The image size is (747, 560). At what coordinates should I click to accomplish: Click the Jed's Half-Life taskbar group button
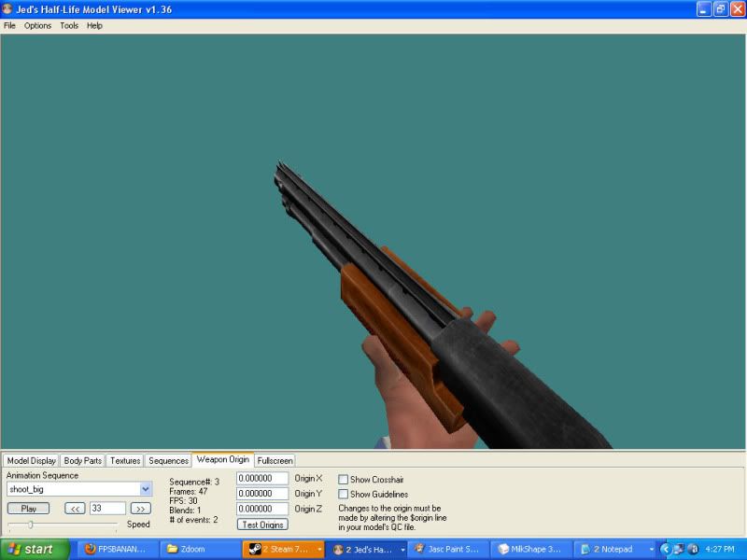pyautogui.click(x=365, y=549)
